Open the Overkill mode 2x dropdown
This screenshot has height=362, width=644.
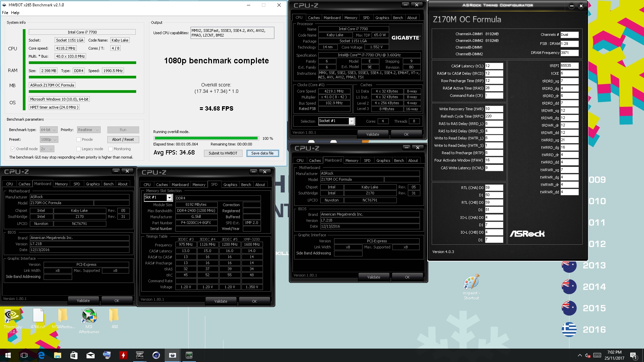point(47,149)
